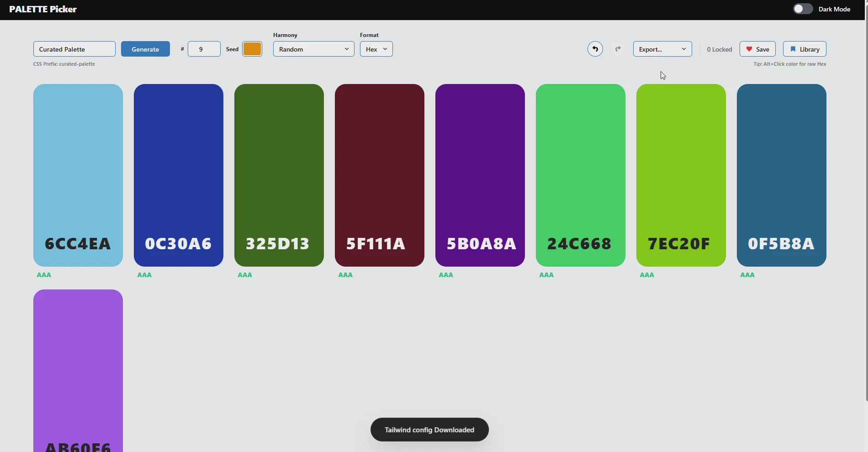Save the palette with the heart button
The image size is (868, 452).
coord(757,49)
